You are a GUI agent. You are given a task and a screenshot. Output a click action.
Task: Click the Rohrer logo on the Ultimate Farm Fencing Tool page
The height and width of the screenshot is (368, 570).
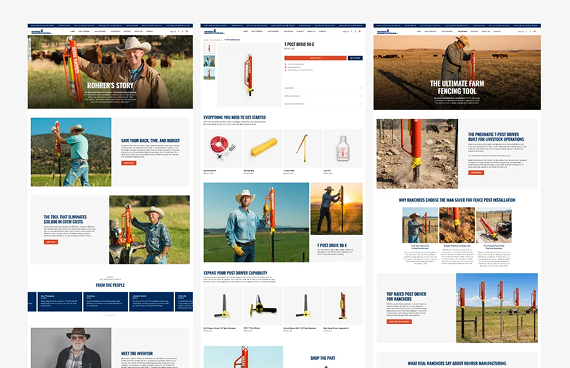point(387,32)
